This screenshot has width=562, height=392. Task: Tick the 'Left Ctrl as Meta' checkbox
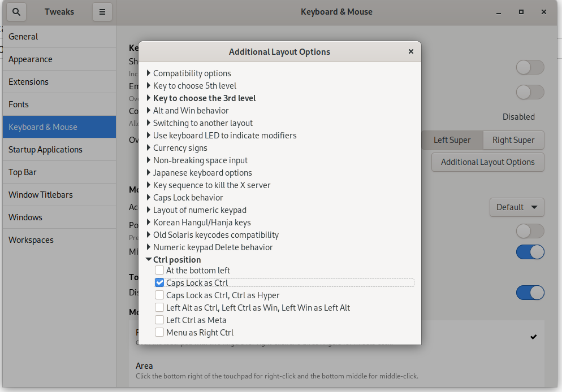159,320
